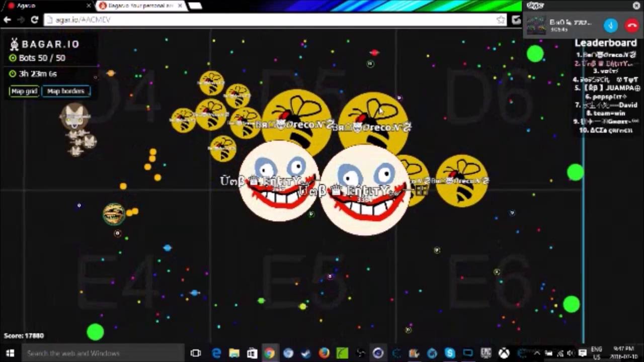Open the green leaf taskbar app
This screenshot has width=644, height=362.
pos(342,353)
